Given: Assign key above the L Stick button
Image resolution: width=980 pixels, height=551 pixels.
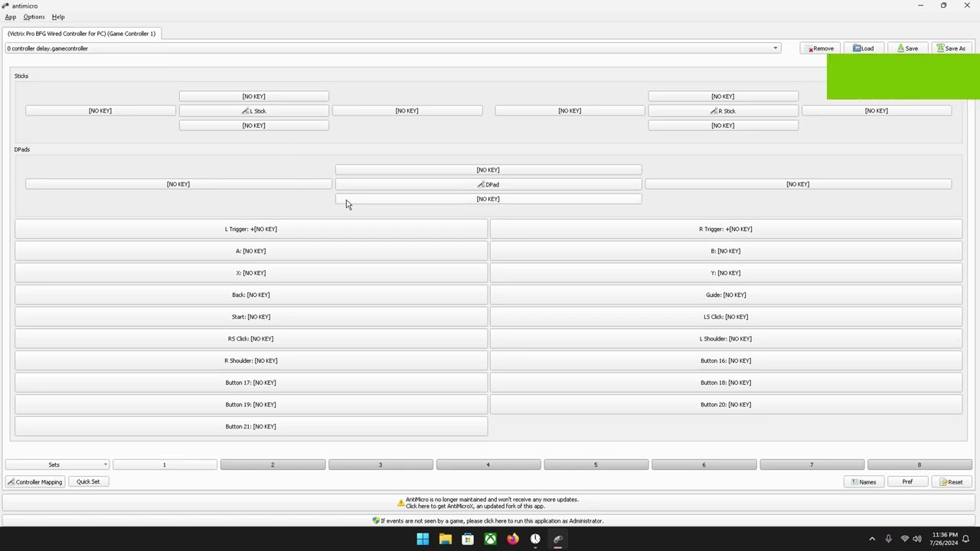Looking at the screenshot, I should [x=254, y=96].
